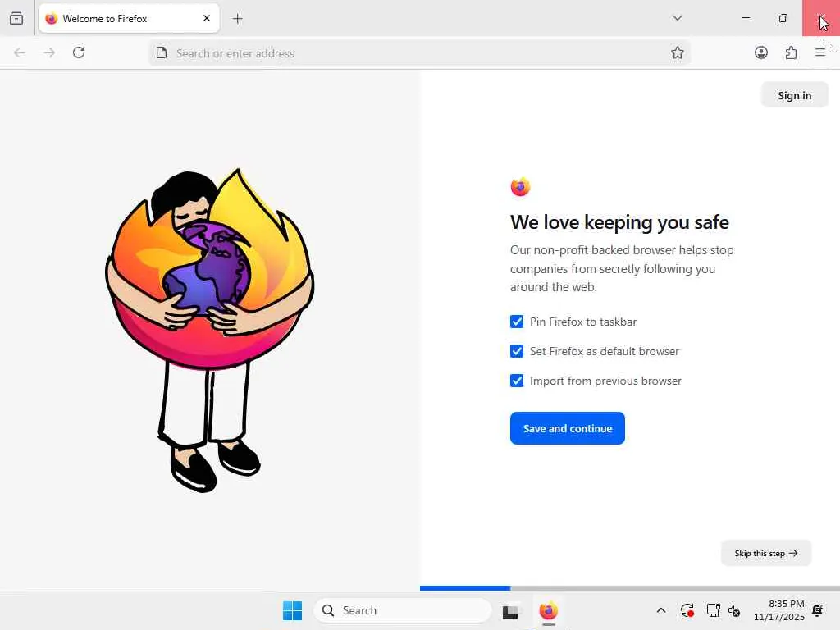Click the taskbar Search box
Screen dimensions: 840x630
pos(402,610)
